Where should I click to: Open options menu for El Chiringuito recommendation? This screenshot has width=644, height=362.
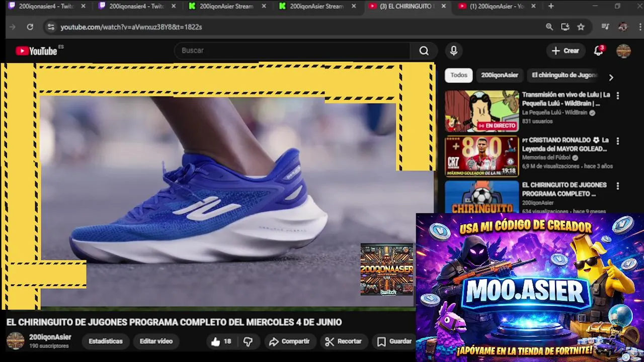coord(618,186)
